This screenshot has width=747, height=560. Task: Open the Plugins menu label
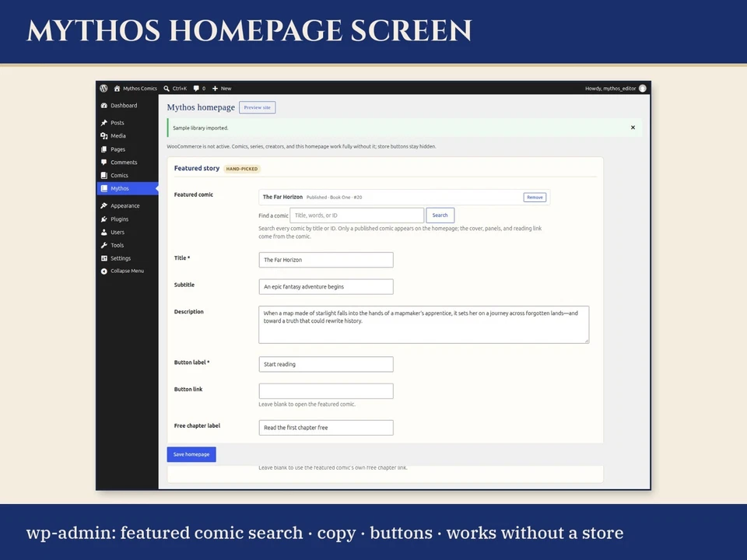click(120, 219)
